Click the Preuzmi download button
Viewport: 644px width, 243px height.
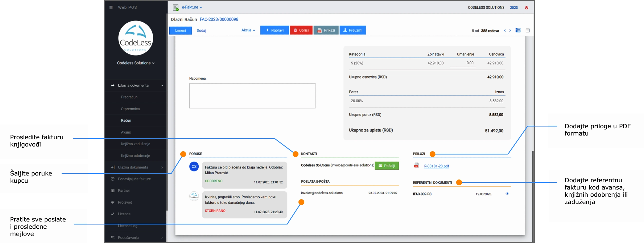click(x=353, y=30)
